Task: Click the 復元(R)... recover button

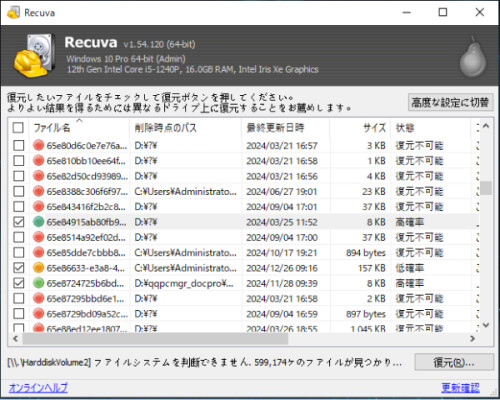Action: [x=454, y=362]
